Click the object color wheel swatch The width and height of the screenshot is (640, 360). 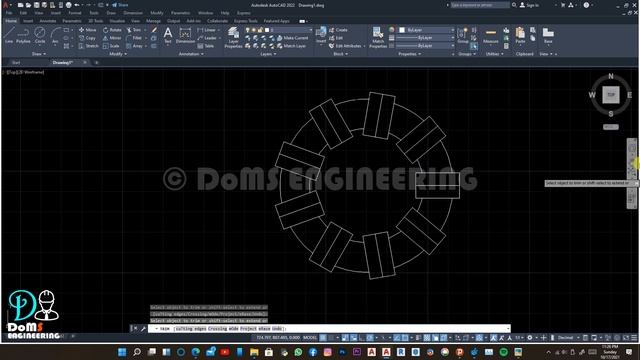(x=392, y=30)
